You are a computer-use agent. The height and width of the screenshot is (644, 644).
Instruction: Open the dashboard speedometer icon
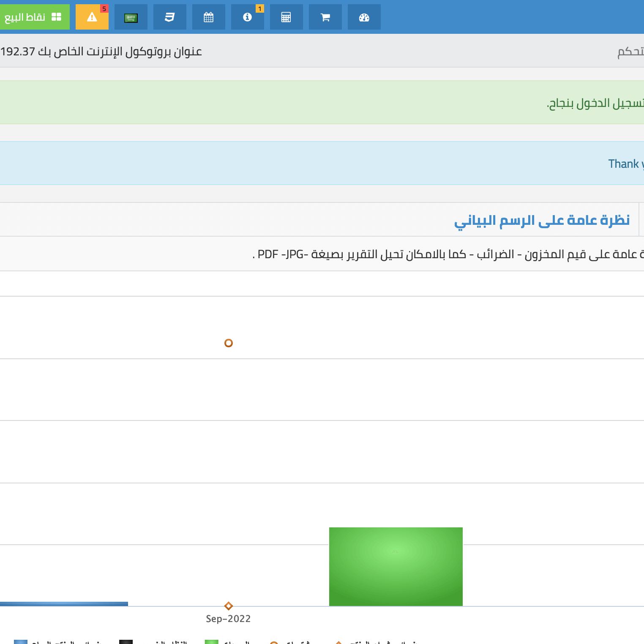point(364,17)
